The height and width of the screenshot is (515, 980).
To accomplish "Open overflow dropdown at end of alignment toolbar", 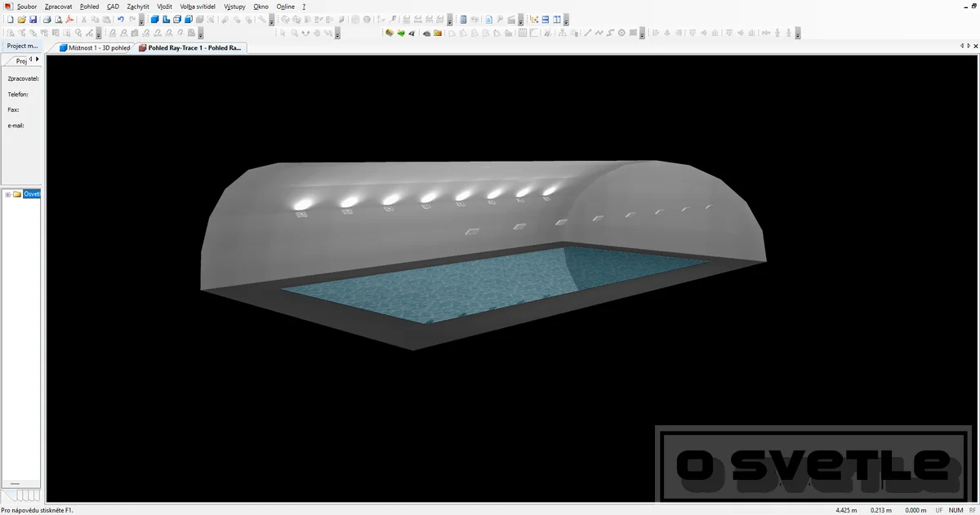I will click(x=799, y=33).
